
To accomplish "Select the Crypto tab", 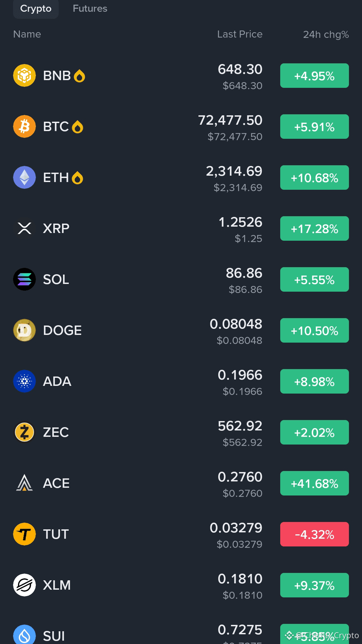I will (36, 8).
